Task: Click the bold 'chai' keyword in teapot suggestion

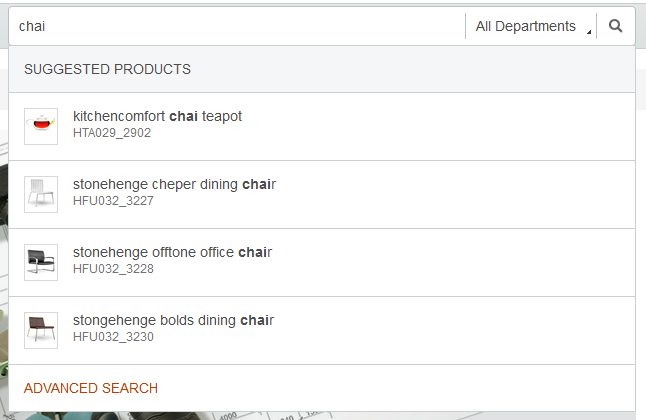Action: 183,116
